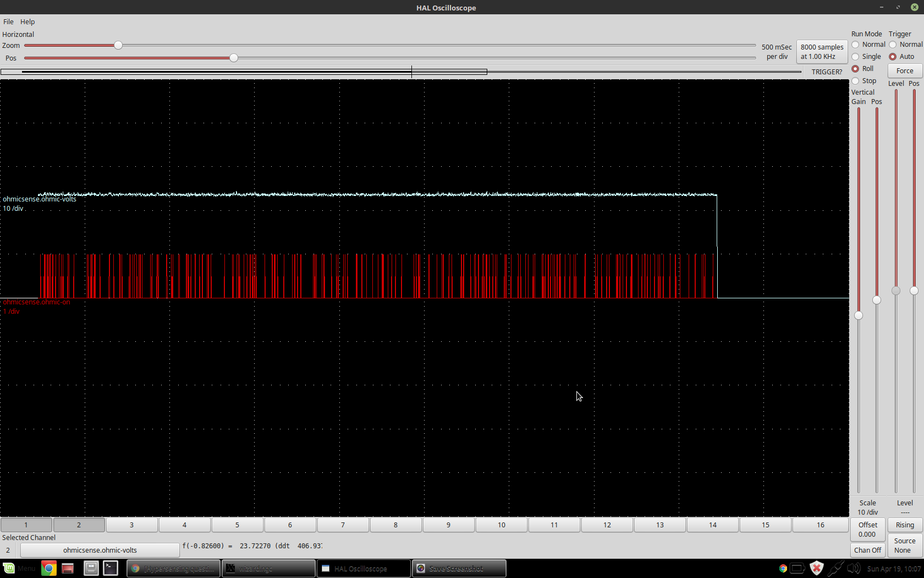Select channel 12 button
Viewport: 924px width, 578px height.
click(607, 525)
